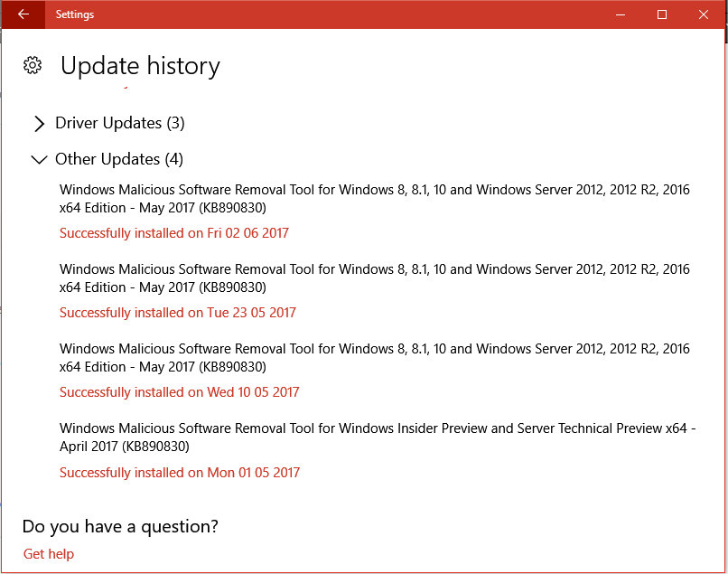Minimize the Settings window

[x=621, y=14]
